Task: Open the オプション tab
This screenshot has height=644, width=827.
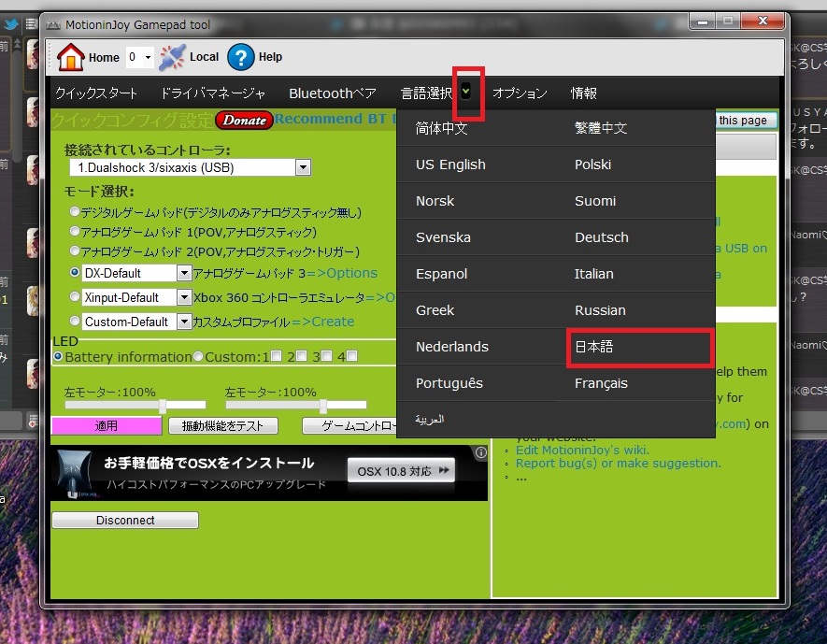Action: tap(520, 93)
